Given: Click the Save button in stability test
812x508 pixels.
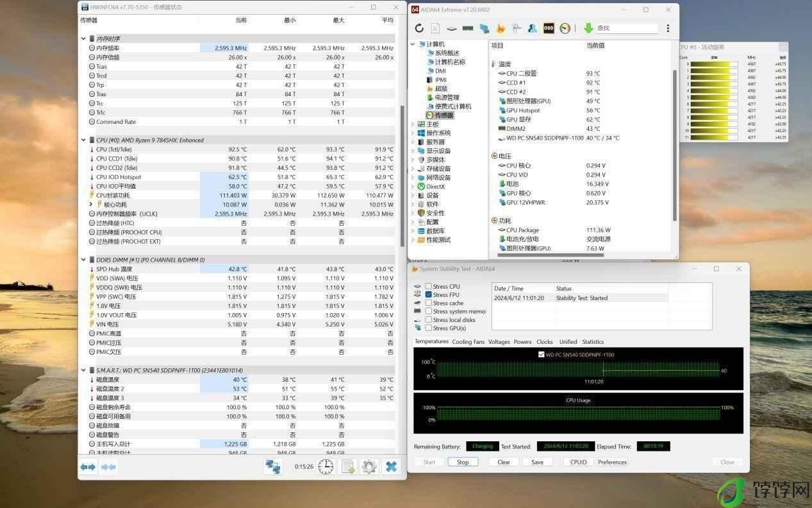Looking at the screenshot, I should (537, 462).
